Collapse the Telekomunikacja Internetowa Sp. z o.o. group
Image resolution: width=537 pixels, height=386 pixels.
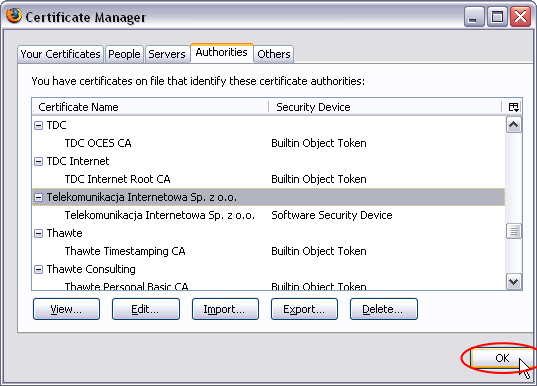click(x=38, y=197)
